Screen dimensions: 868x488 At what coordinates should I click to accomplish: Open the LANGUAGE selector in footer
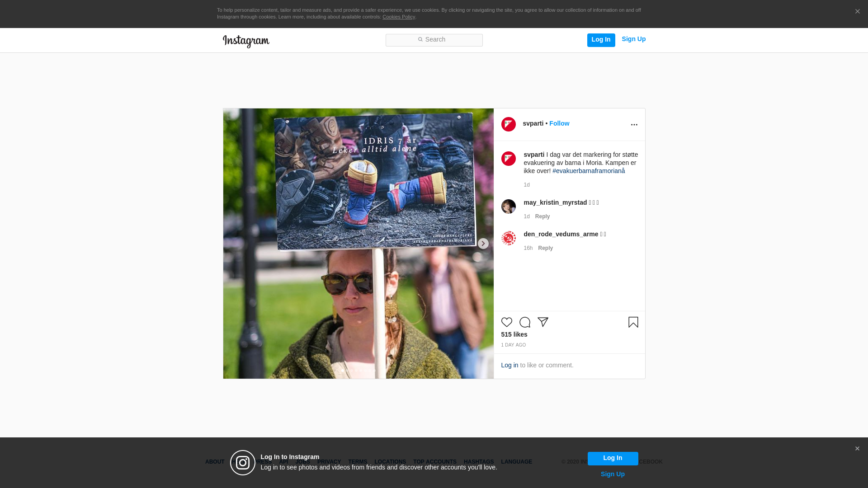516,462
